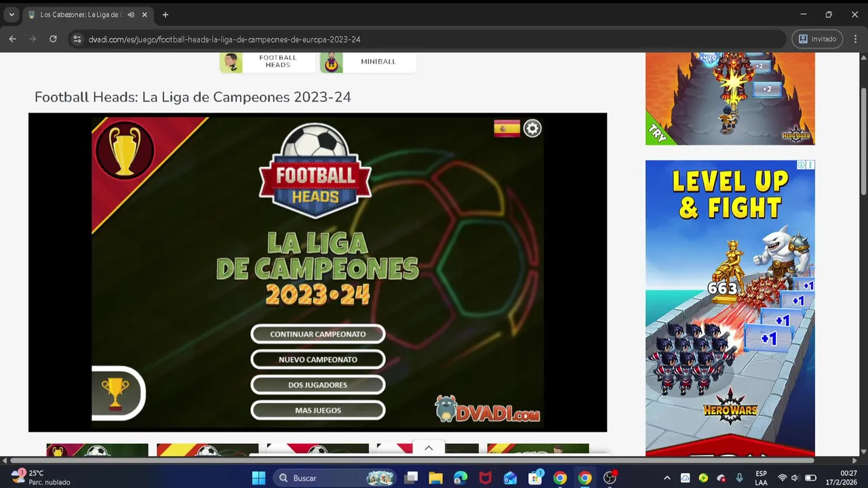The width and height of the screenshot is (868, 488).
Task: Open the AdChoices info icon
Action: (801, 165)
